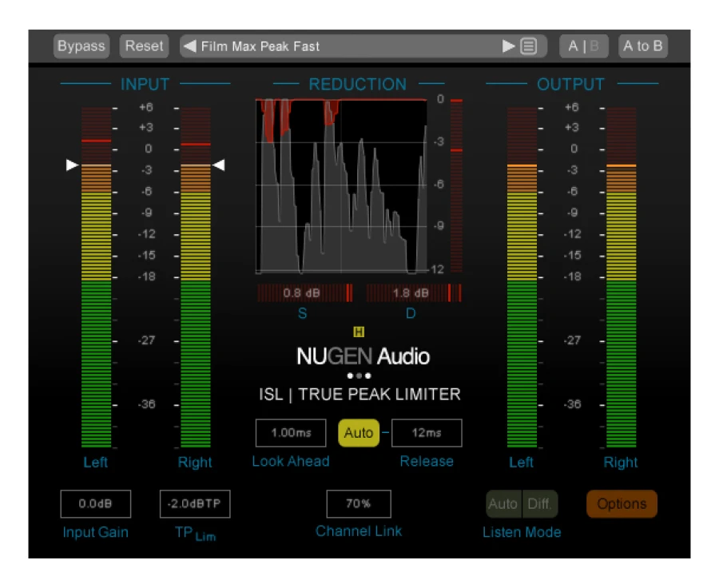The width and height of the screenshot is (719, 588).
Task: Click the three dots below NUGEN Audio
Action: 359,375
